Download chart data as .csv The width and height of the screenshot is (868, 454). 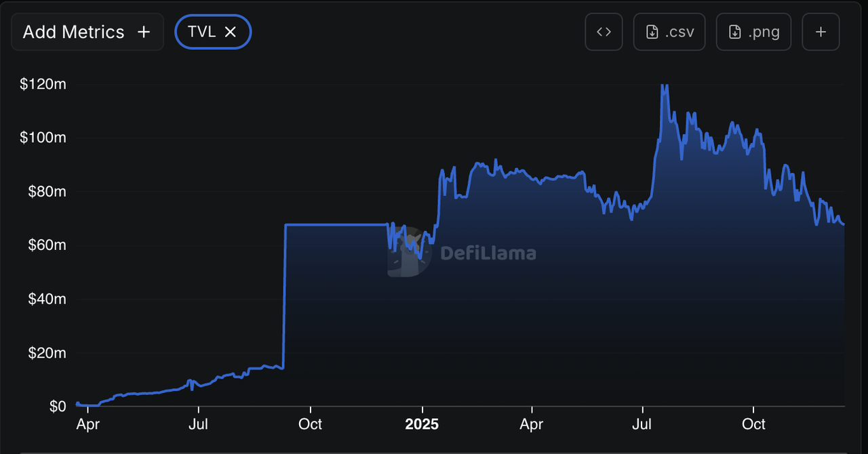669,32
